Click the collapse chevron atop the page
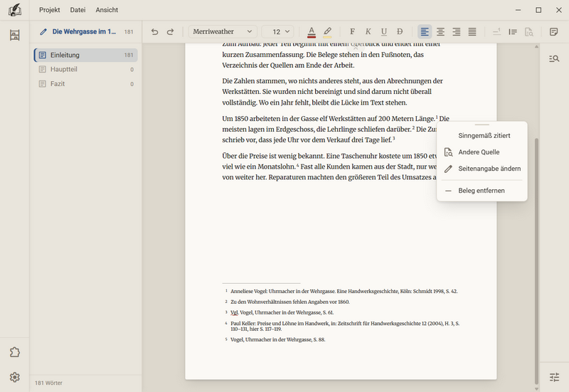The image size is (569, 392). pyautogui.click(x=356, y=47)
